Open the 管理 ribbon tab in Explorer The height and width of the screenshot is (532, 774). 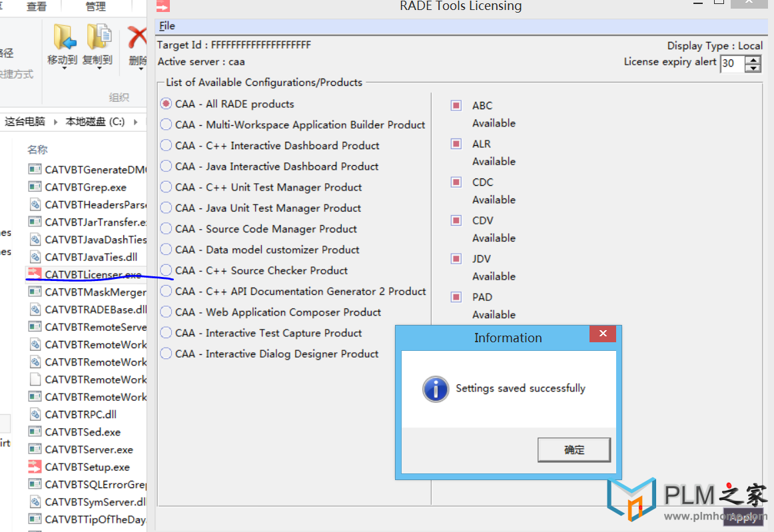[x=96, y=7]
